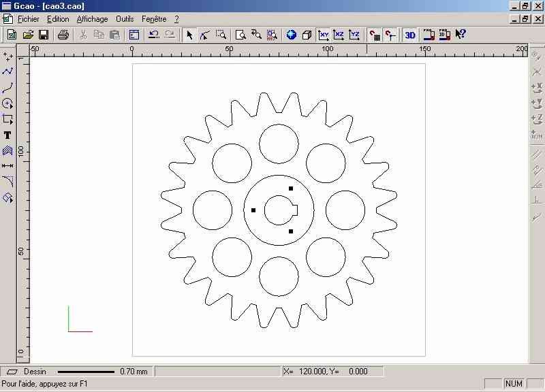Click the zoom page magnifier icon
545x392 pixels.
click(x=240, y=35)
